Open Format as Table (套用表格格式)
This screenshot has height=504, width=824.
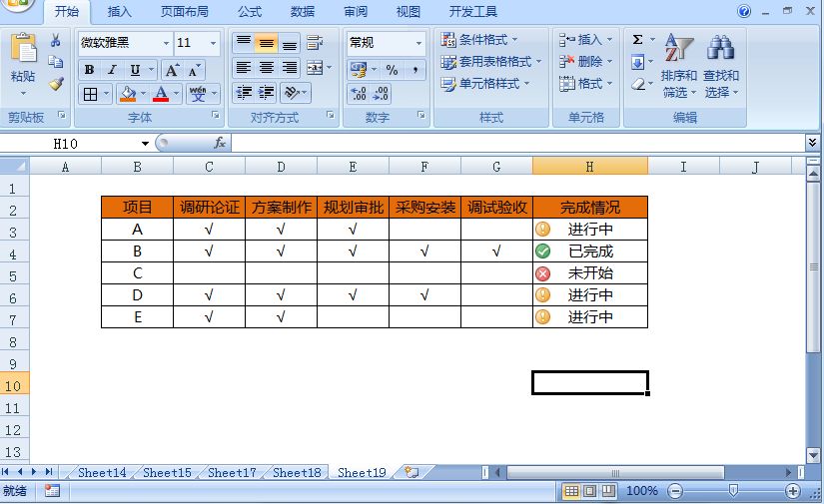click(x=490, y=62)
